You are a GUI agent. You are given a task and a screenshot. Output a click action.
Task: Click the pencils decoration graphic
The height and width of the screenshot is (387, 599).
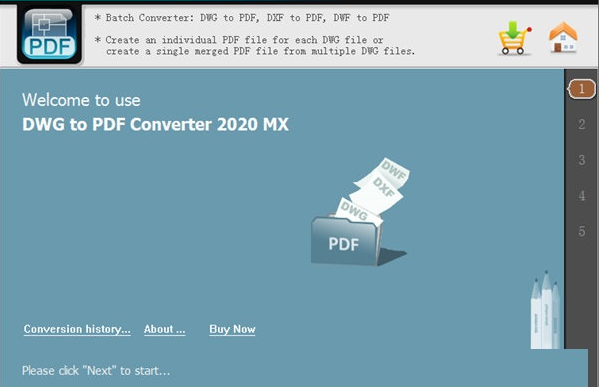pos(546,310)
